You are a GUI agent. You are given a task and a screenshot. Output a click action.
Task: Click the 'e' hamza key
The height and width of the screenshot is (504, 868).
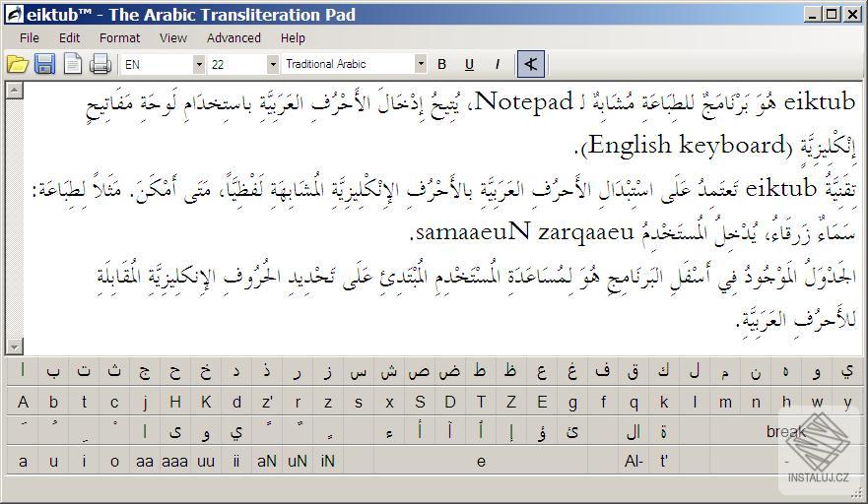point(481,461)
